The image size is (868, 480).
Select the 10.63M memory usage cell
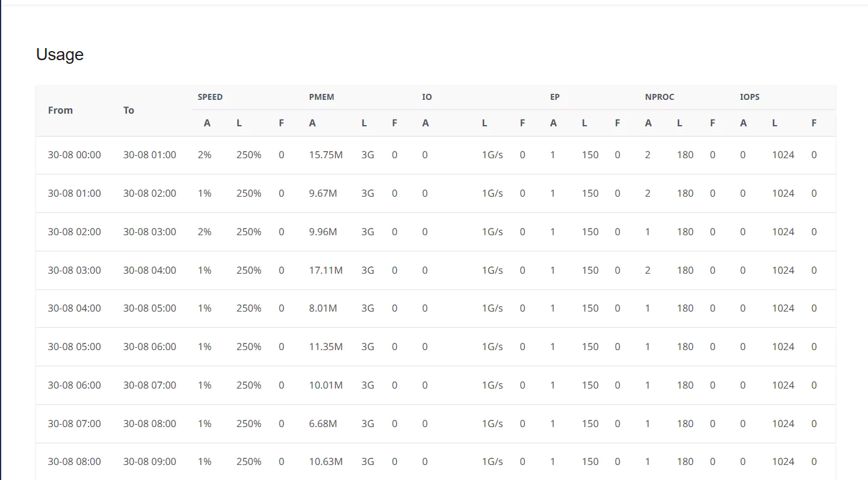point(326,461)
